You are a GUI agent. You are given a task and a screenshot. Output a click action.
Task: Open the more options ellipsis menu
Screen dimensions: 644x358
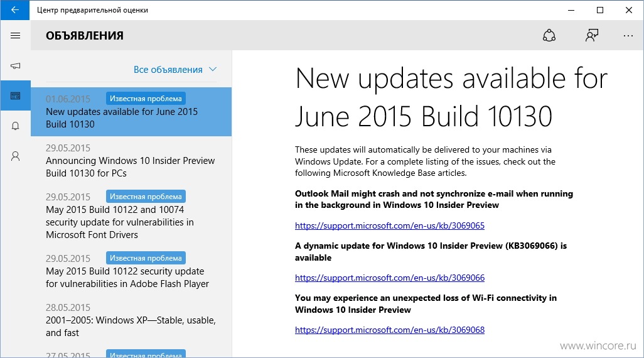pos(628,35)
